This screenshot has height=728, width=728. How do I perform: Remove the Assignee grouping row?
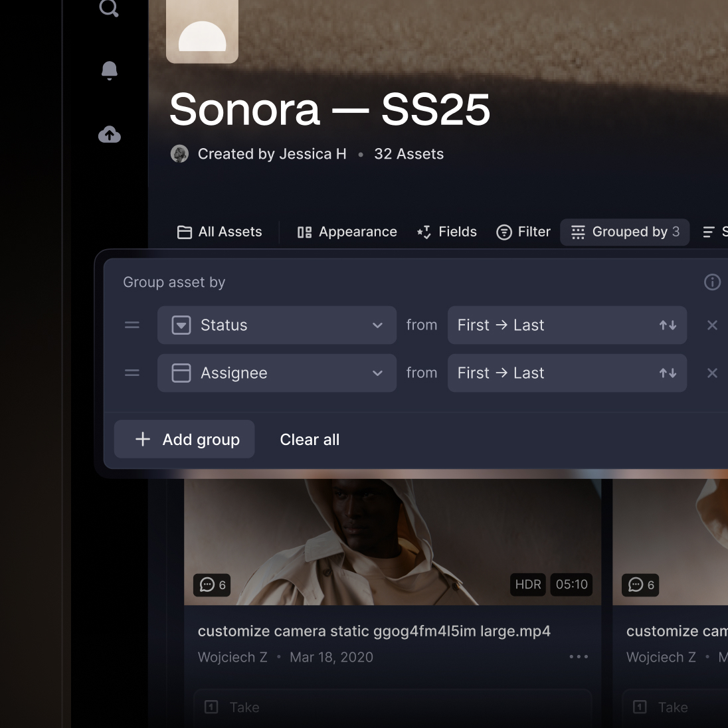[x=712, y=373]
